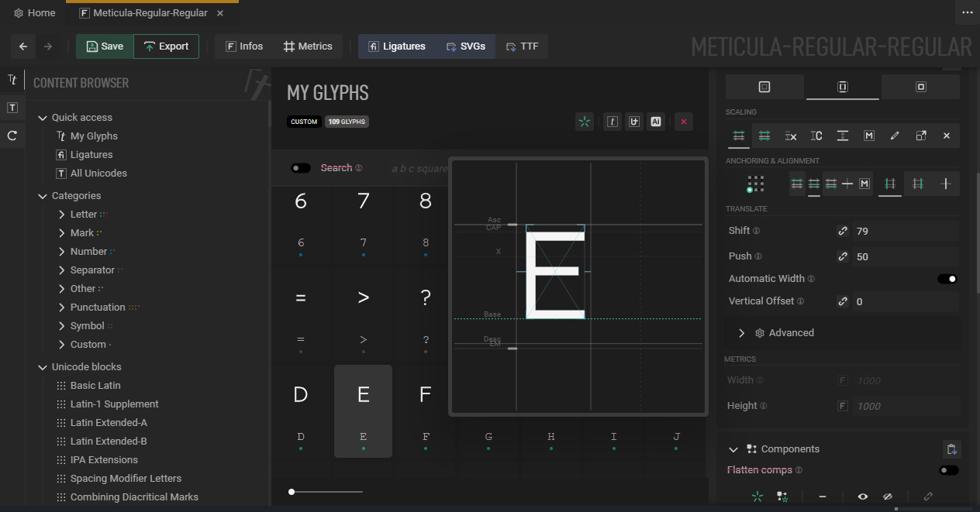980x512 pixels.
Task: Open the Ligatures tab in toolbar
Action: [x=396, y=46]
